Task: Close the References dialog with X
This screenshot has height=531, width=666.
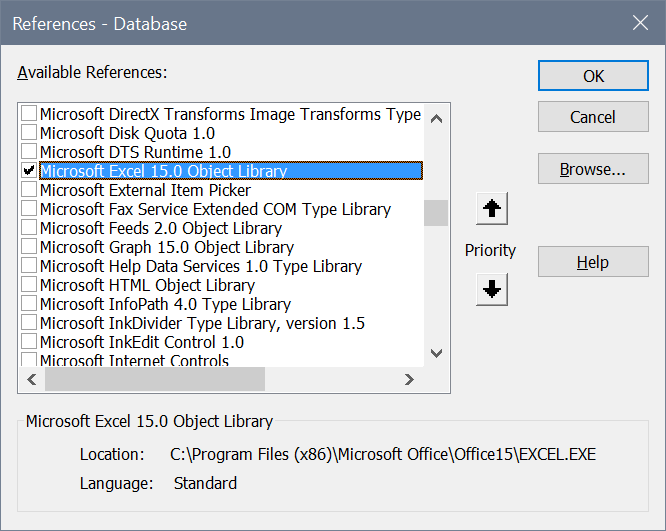Action: (x=640, y=23)
